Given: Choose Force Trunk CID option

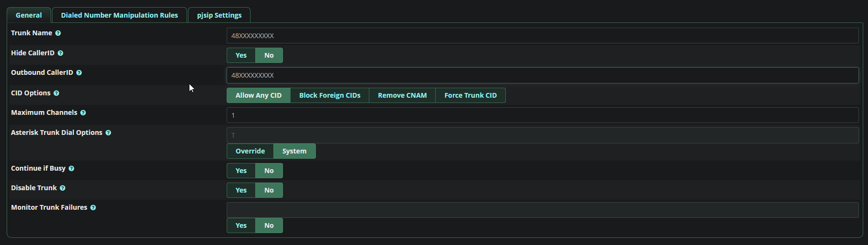Looking at the screenshot, I should point(471,95).
